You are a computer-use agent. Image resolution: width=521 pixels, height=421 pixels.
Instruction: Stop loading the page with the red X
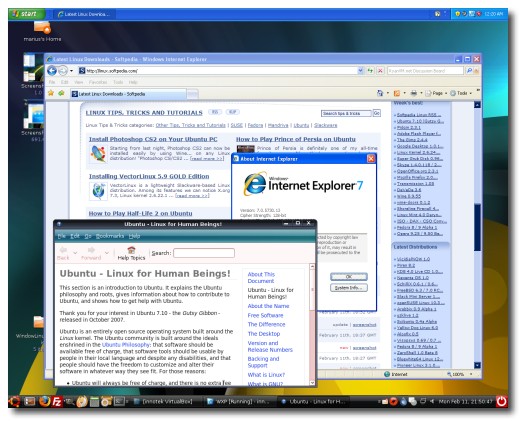pyautogui.click(x=380, y=71)
